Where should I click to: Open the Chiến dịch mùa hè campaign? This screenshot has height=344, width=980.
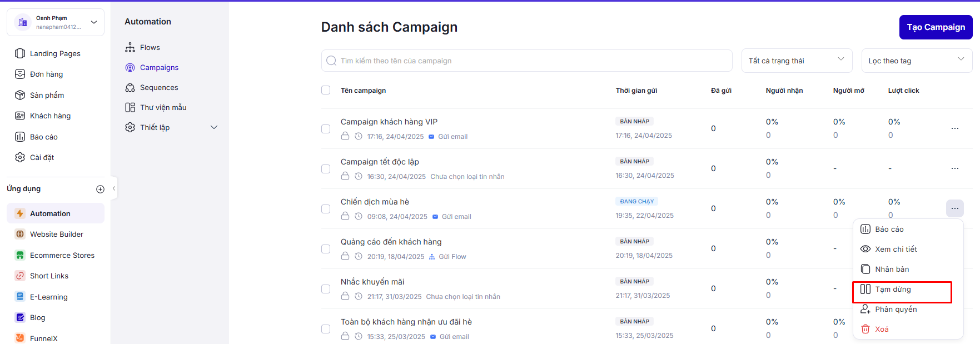click(375, 202)
